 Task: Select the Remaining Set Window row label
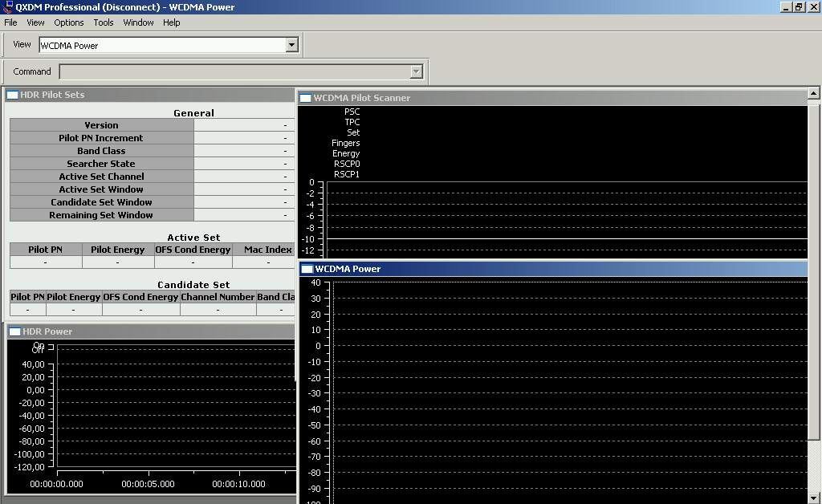(102, 215)
